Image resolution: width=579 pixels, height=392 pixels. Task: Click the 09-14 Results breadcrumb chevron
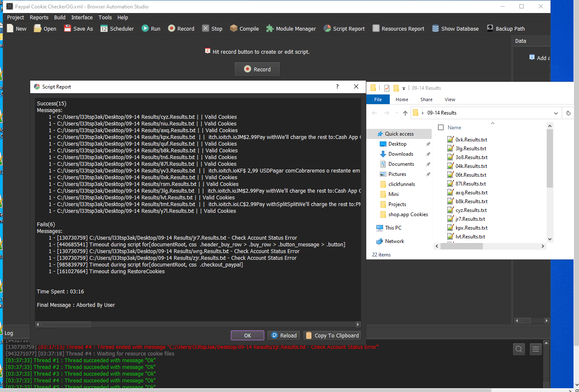pyautogui.click(x=423, y=113)
